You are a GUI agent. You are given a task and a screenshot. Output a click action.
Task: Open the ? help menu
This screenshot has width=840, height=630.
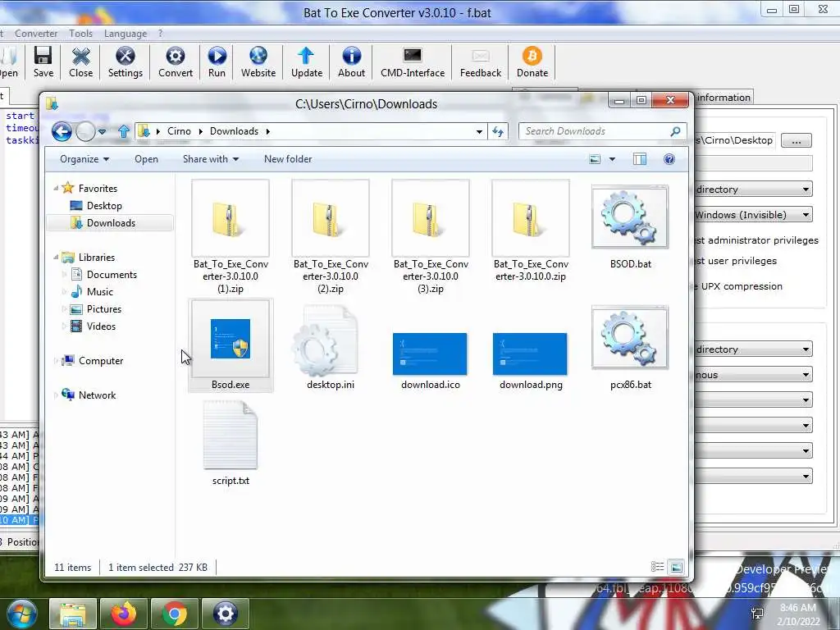tap(160, 33)
